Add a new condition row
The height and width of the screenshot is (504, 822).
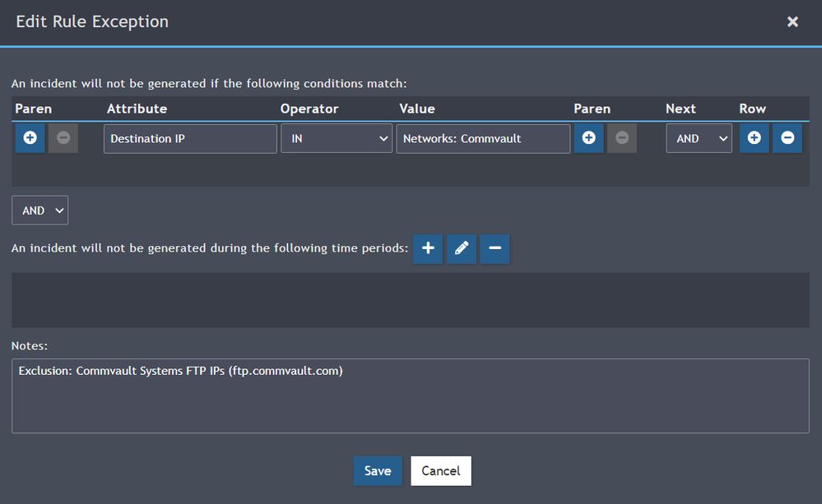click(x=754, y=138)
